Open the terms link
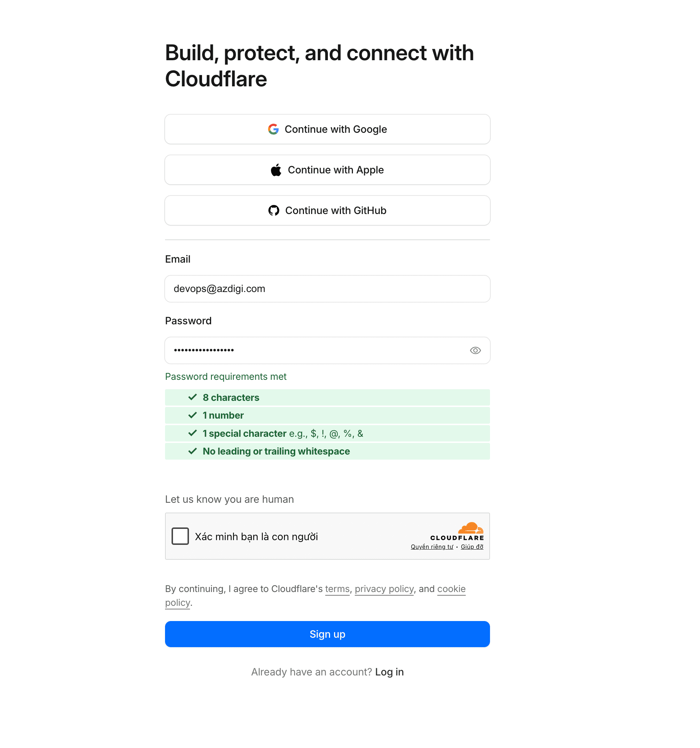The image size is (700, 748). click(337, 589)
